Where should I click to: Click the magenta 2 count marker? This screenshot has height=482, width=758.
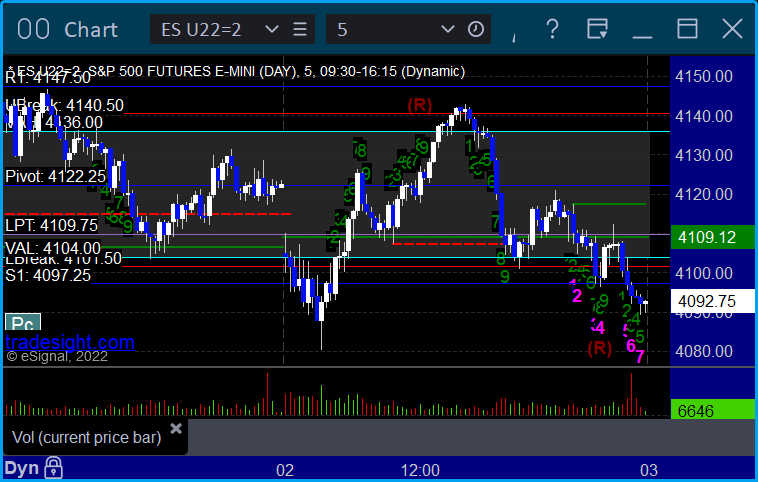[577, 295]
